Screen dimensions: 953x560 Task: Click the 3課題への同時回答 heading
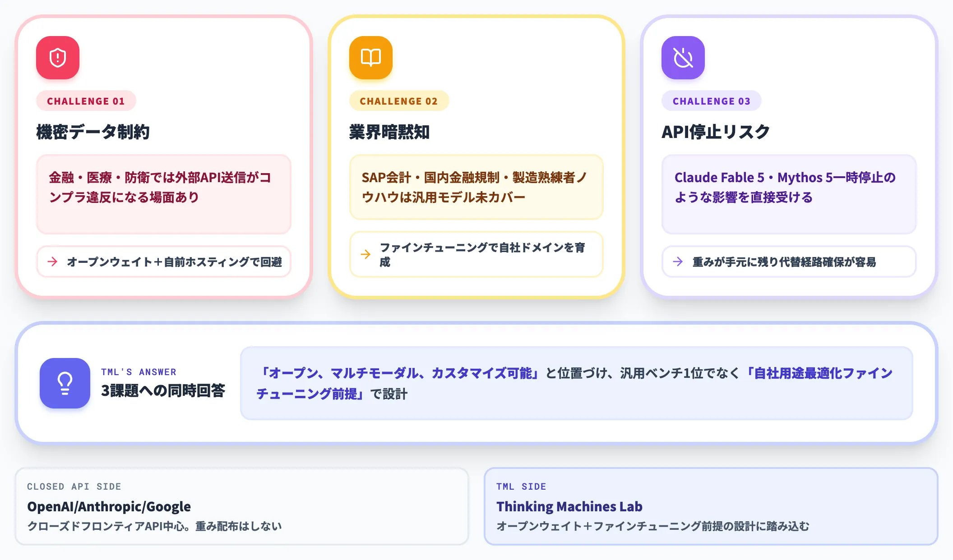pos(163,390)
